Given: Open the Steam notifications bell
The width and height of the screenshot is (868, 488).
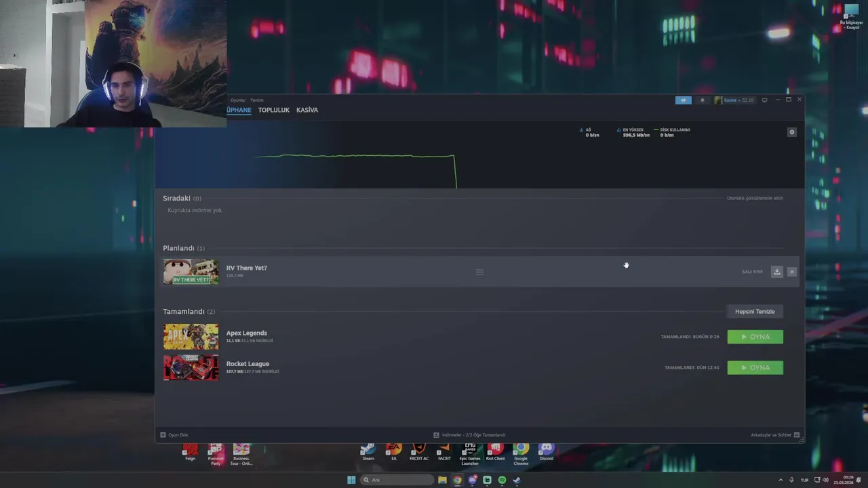Looking at the screenshot, I should pos(702,100).
